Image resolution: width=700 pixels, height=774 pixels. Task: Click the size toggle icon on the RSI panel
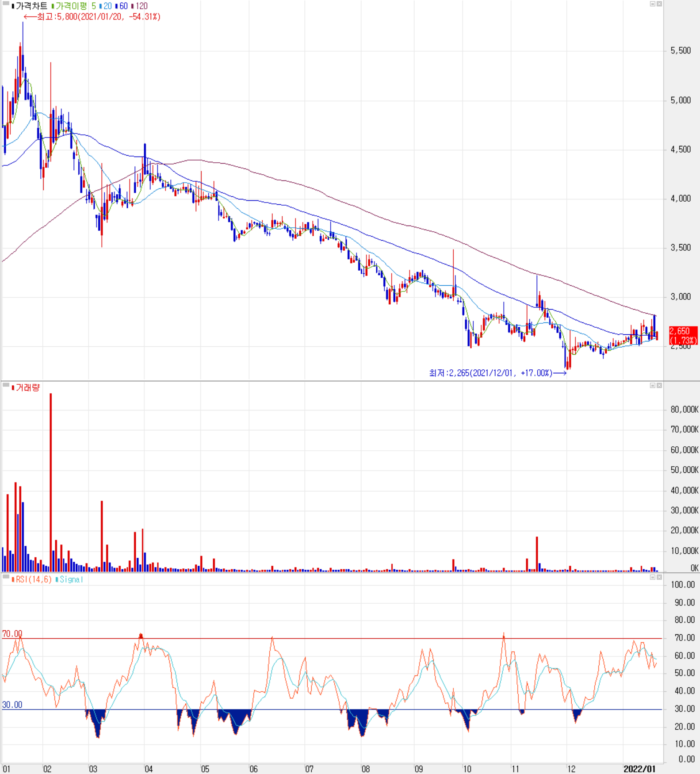[653, 577]
